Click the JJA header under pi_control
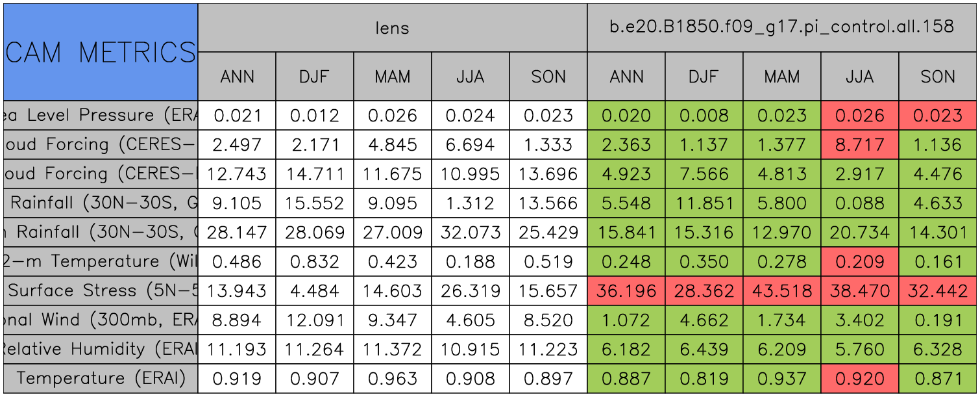980x397 pixels. tap(859, 77)
